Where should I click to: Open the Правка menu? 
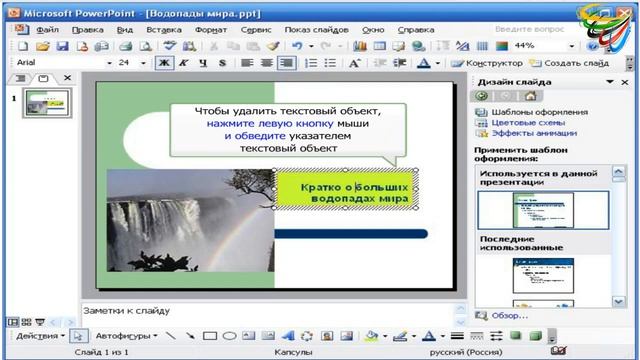point(87,30)
